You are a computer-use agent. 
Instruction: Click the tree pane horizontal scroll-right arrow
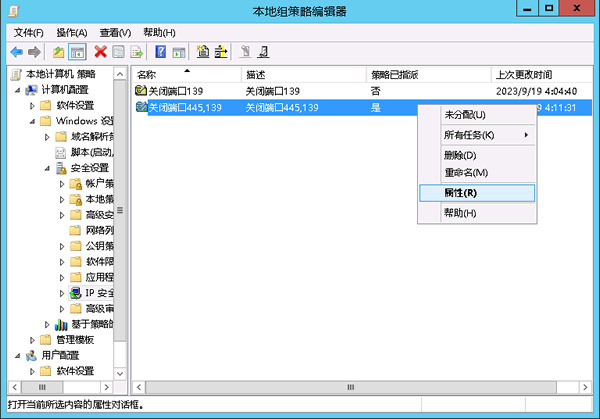coord(106,388)
